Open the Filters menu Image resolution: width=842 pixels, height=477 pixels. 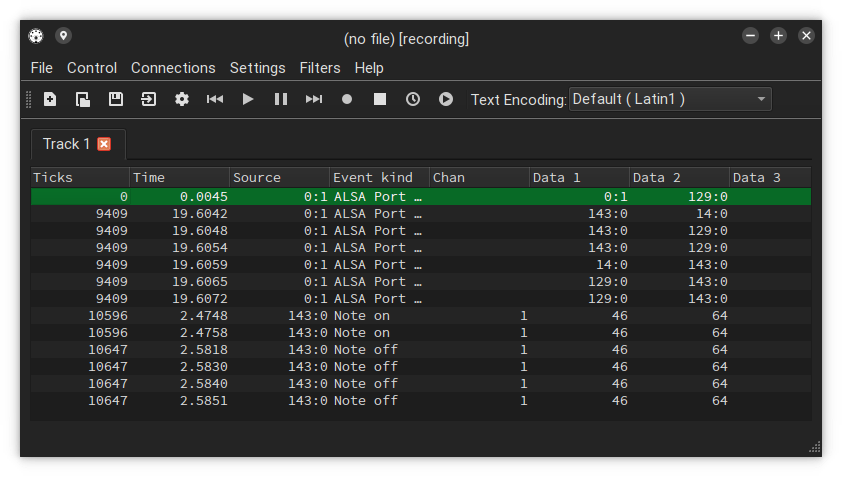pyautogui.click(x=320, y=68)
